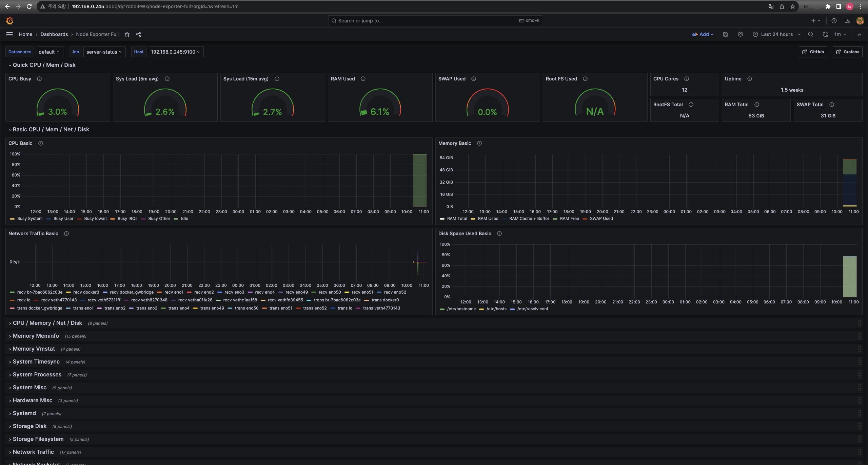Click the share dashboard icon
The image size is (868, 465).
(x=139, y=34)
